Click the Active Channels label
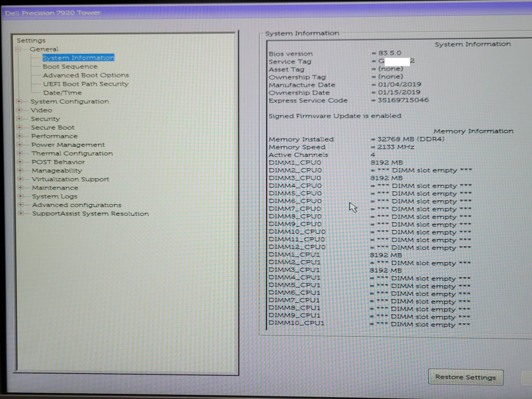 pos(298,154)
